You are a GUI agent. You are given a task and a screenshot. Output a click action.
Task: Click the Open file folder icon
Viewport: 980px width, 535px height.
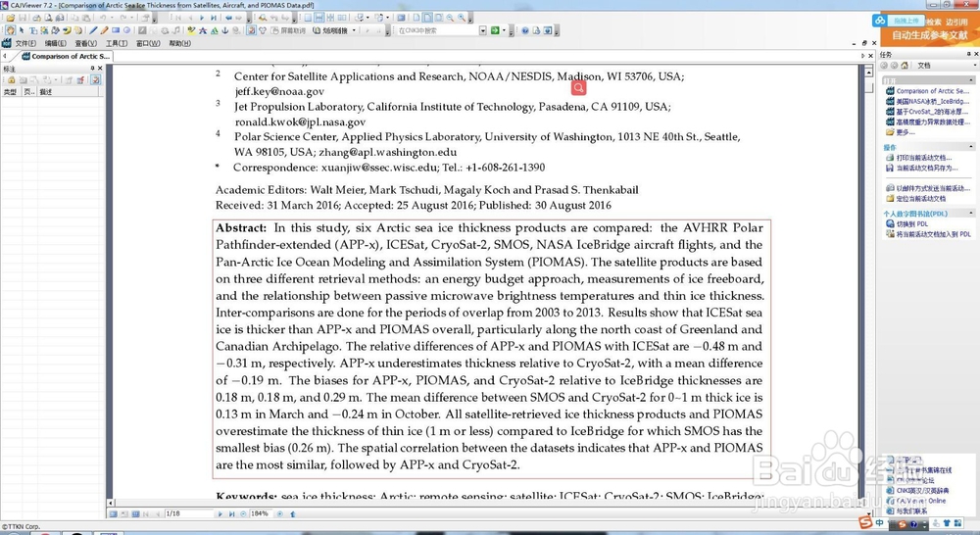[11, 18]
